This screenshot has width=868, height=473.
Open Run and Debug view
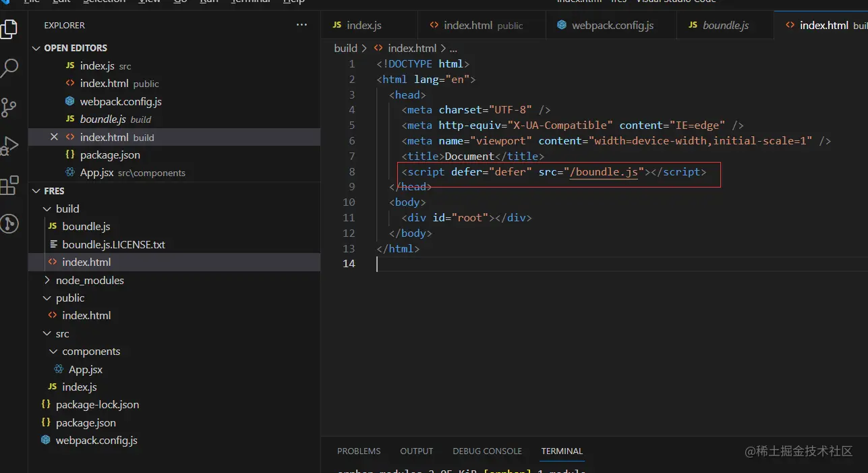click(x=9, y=146)
